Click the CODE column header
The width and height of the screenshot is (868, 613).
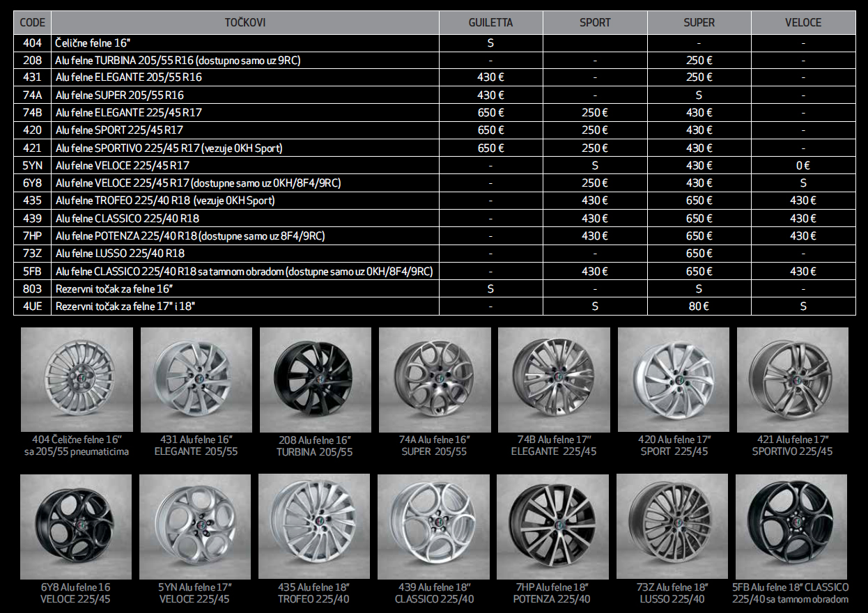point(32,22)
